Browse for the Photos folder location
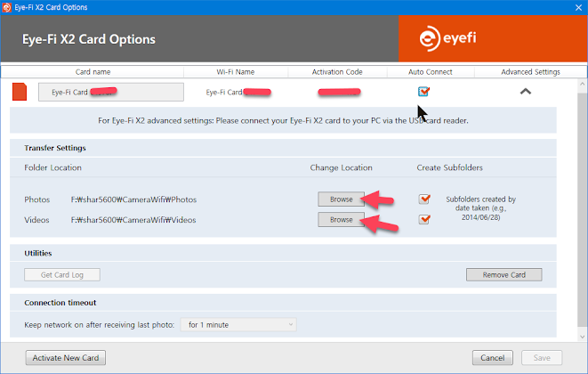Image resolution: width=588 pixels, height=374 pixels. tap(342, 199)
